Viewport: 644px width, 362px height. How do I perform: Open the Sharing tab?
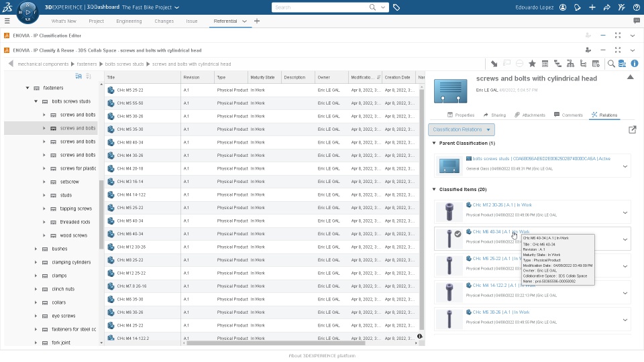[494, 115]
